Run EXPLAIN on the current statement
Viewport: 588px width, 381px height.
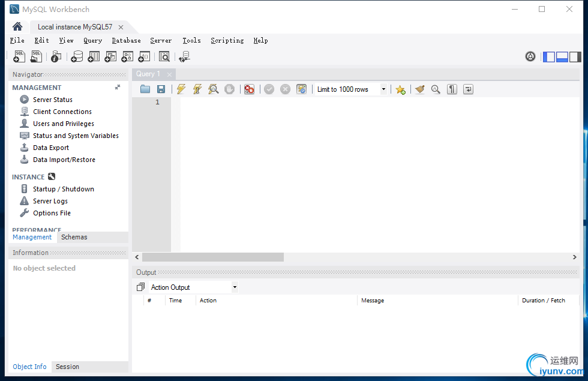pos(214,89)
